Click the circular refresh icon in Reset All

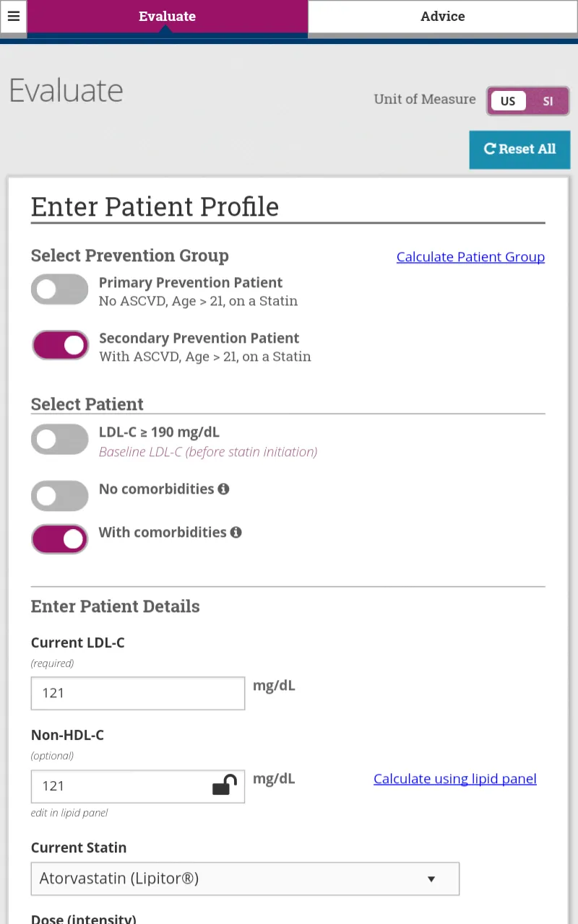coord(491,149)
